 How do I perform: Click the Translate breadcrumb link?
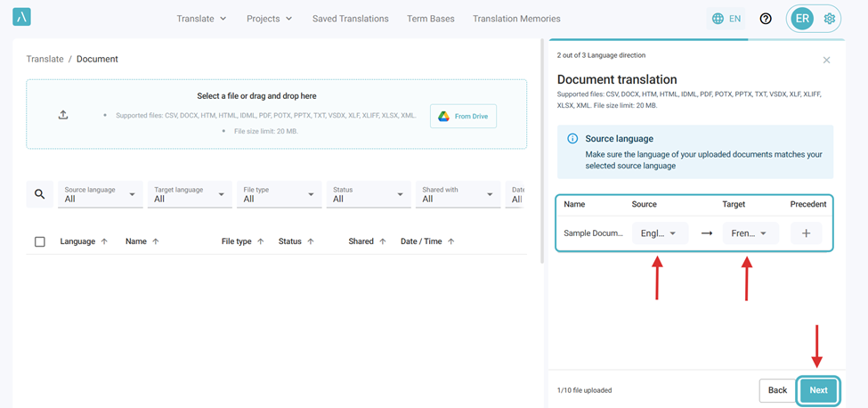click(45, 59)
